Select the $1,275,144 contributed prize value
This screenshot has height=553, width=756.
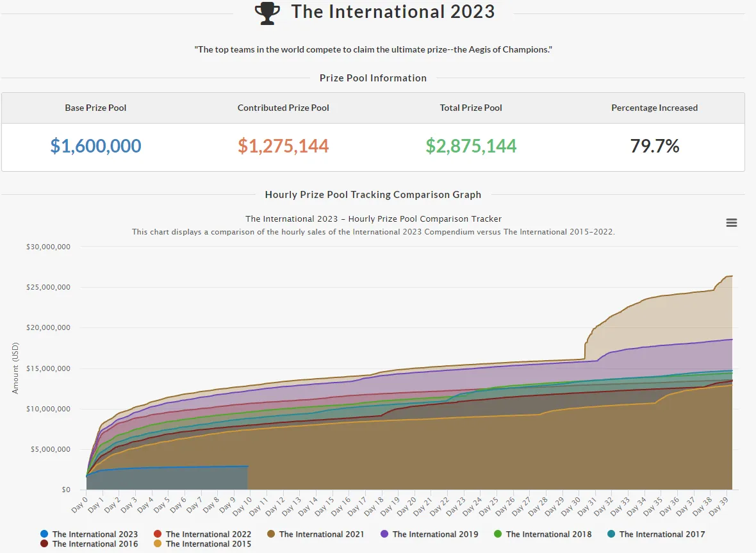tap(283, 146)
